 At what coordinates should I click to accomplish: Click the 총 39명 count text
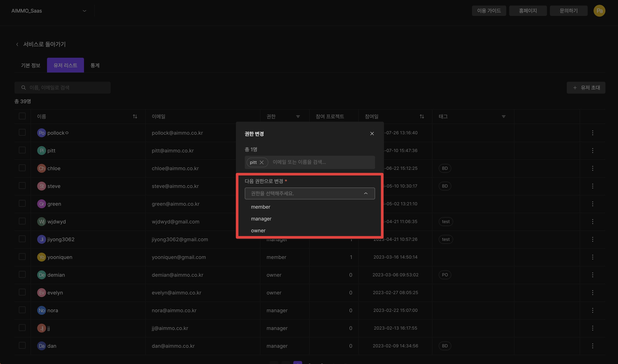[x=23, y=101]
